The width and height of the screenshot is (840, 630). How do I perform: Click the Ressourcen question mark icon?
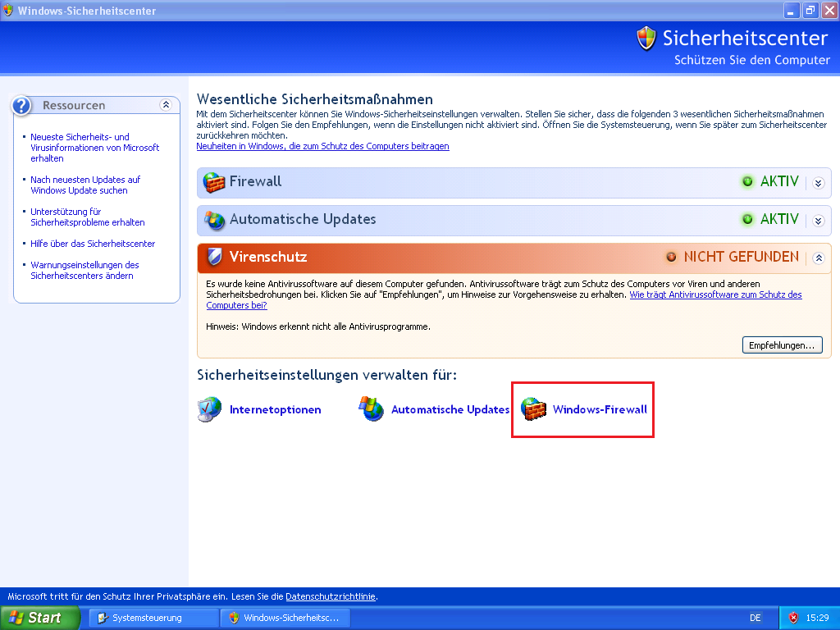tap(21, 106)
